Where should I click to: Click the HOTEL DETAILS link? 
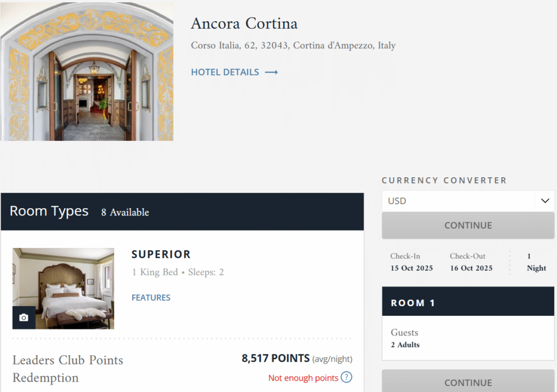pyautogui.click(x=225, y=72)
